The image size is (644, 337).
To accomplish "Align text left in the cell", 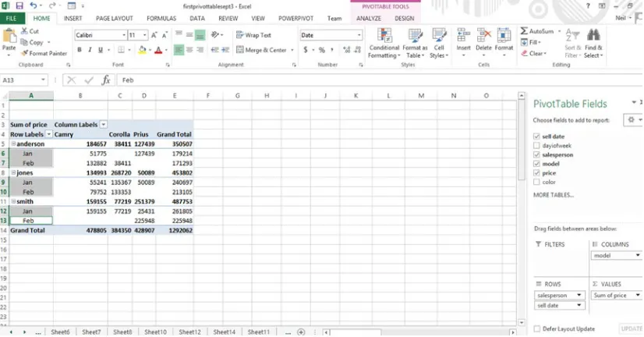I will tap(179, 50).
